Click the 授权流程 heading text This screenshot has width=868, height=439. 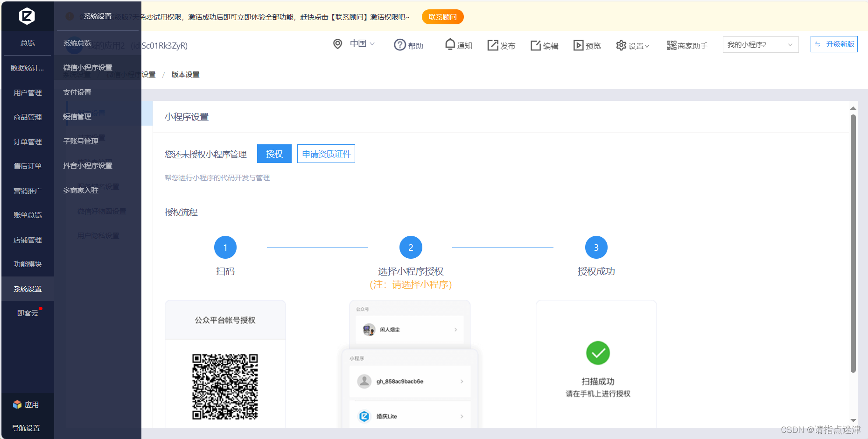point(181,212)
